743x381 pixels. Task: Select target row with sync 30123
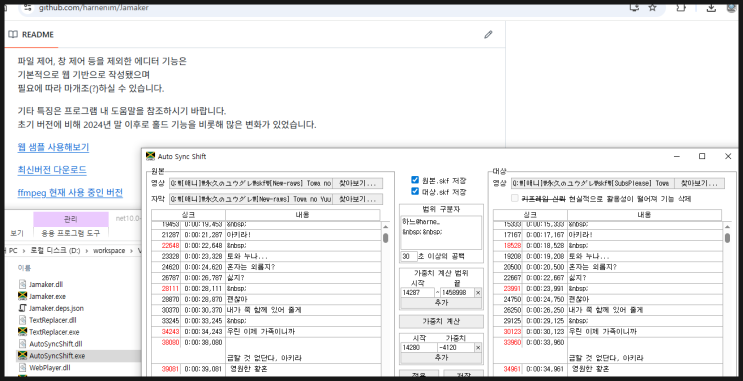(608, 332)
